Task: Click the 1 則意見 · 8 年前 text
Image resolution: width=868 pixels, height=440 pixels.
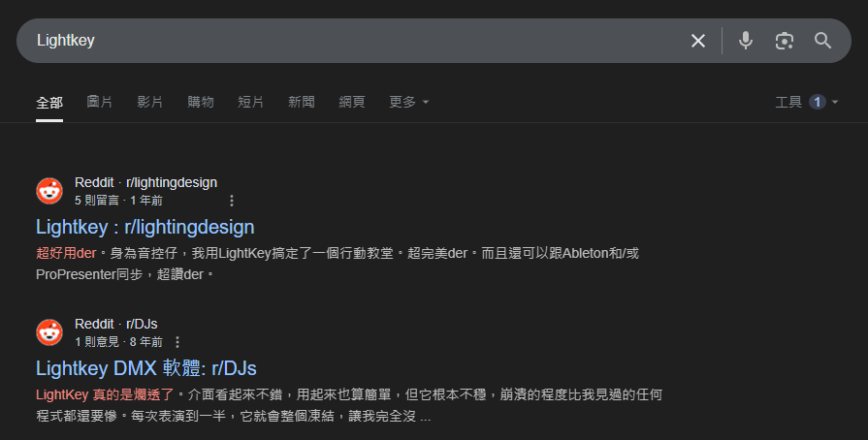Action: click(118, 342)
